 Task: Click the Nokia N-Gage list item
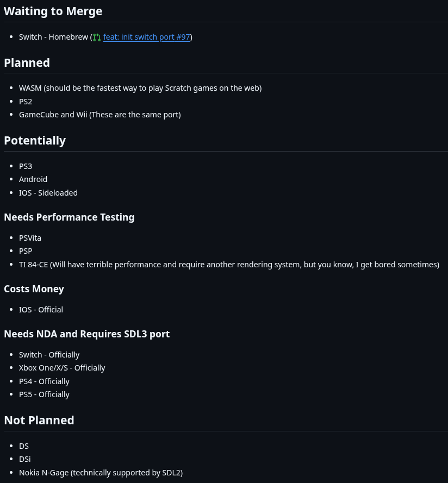pos(101,473)
